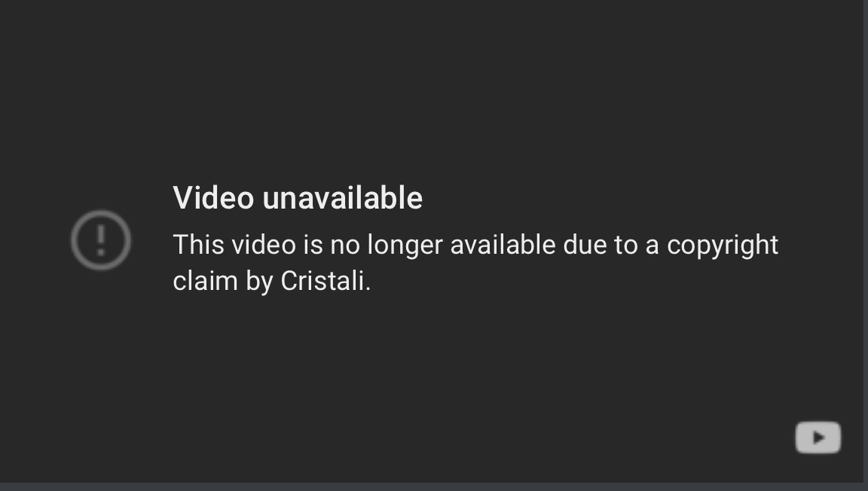The image size is (868, 491).
Task: Click the word "available" in the message
Action: [x=503, y=245]
